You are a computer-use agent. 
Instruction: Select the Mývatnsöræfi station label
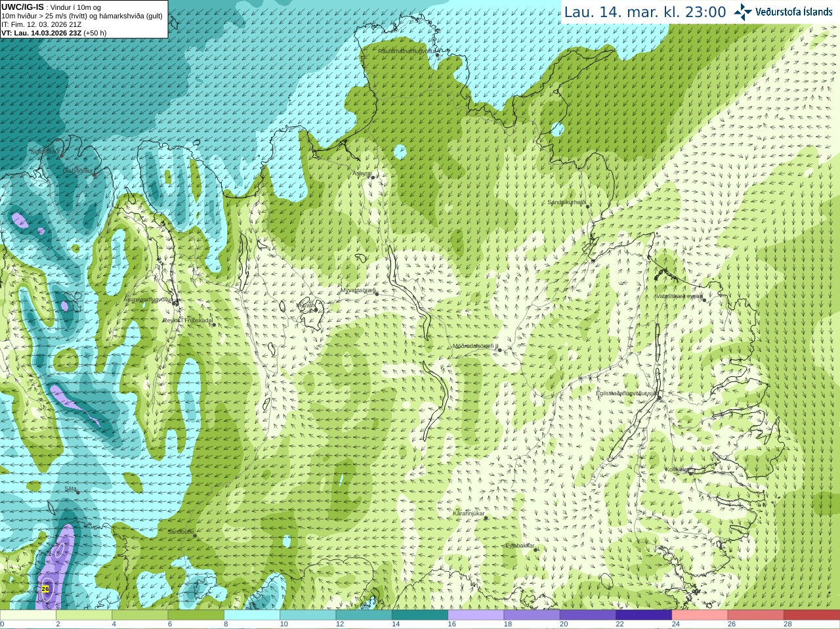coord(358,290)
